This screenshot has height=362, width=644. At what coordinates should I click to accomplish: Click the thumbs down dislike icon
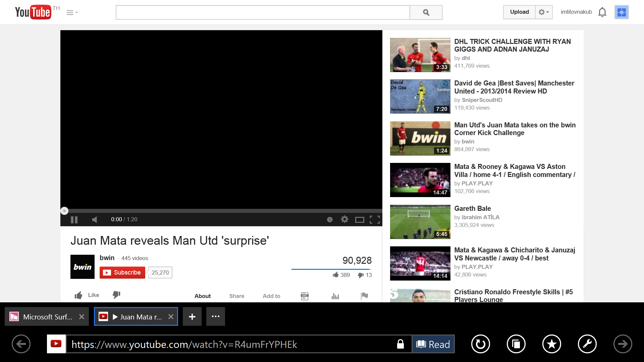(116, 295)
